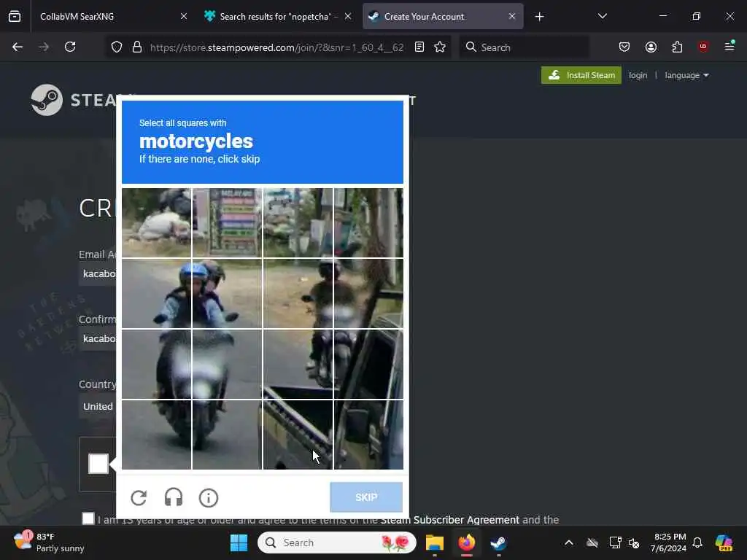The image size is (747, 560).
Task: Close the Create Your Account tab
Action: 511,16
